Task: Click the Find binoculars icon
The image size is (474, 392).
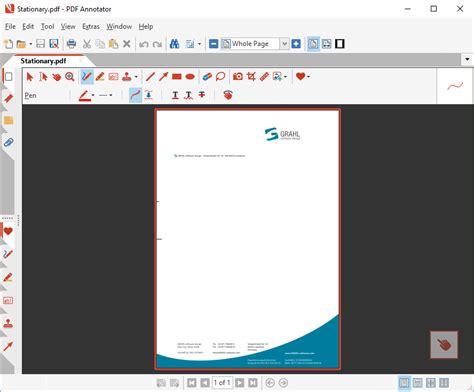Action: pos(174,44)
